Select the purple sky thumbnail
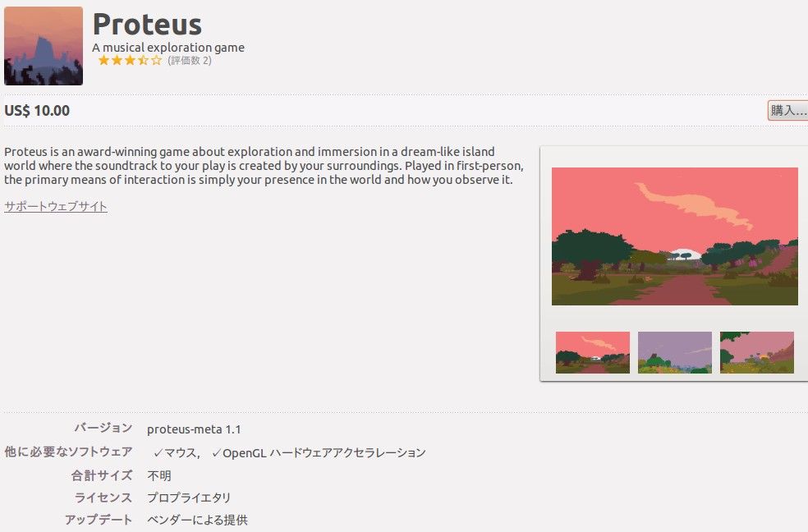This screenshot has width=808, height=532. point(674,352)
